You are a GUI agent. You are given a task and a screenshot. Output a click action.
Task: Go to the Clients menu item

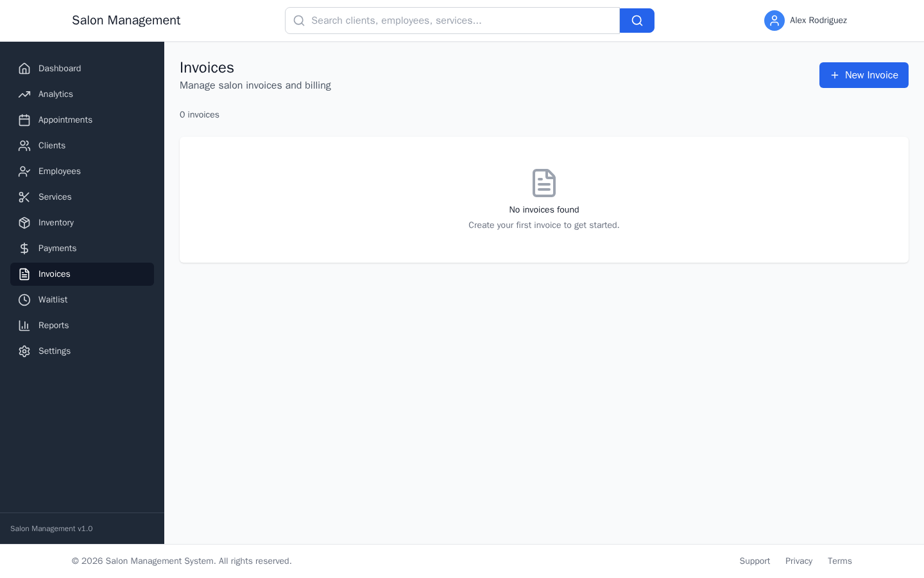52,146
